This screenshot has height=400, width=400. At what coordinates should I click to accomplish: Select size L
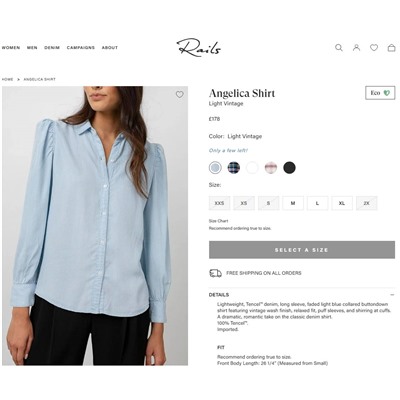[x=317, y=203]
